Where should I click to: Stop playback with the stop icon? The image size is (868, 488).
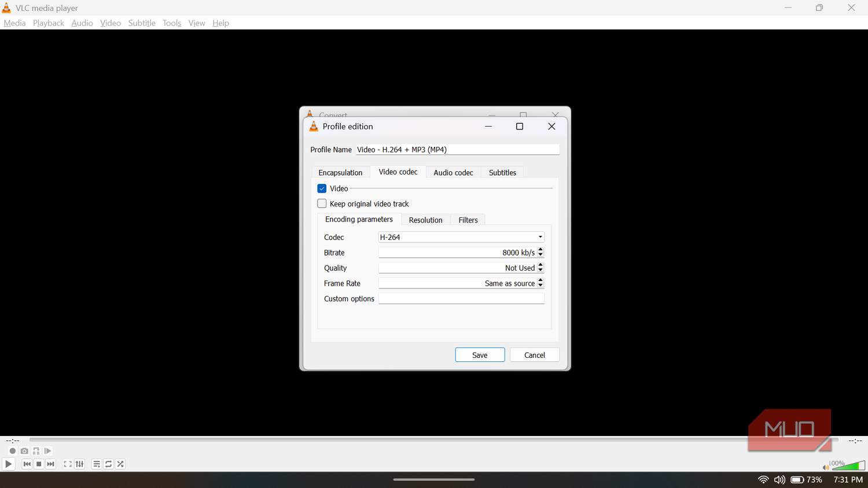(39, 464)
